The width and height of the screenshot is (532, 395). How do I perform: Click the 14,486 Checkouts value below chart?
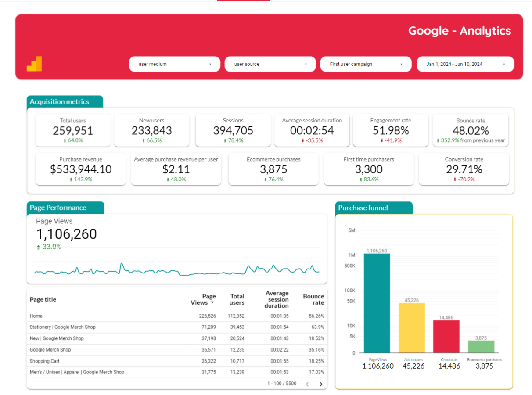449,366
